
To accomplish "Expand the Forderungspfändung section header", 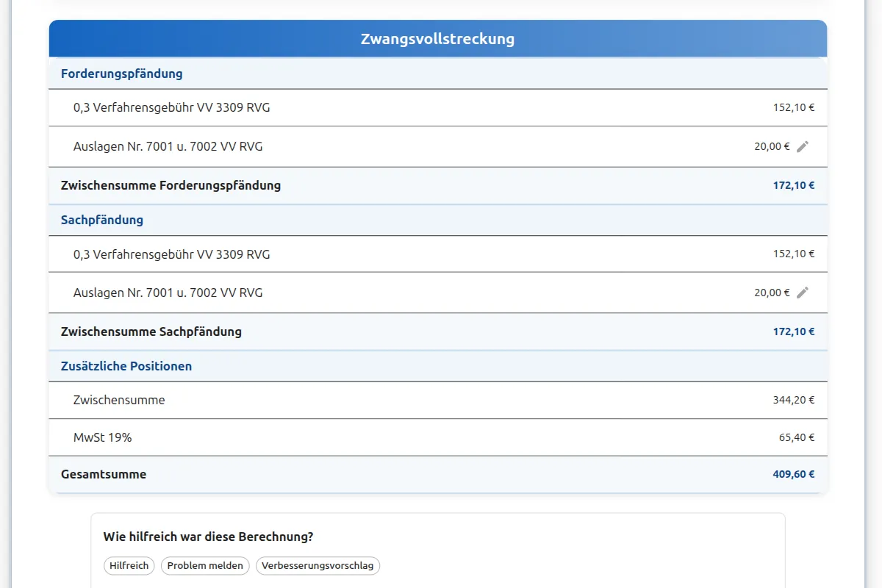I will point(122,73).
